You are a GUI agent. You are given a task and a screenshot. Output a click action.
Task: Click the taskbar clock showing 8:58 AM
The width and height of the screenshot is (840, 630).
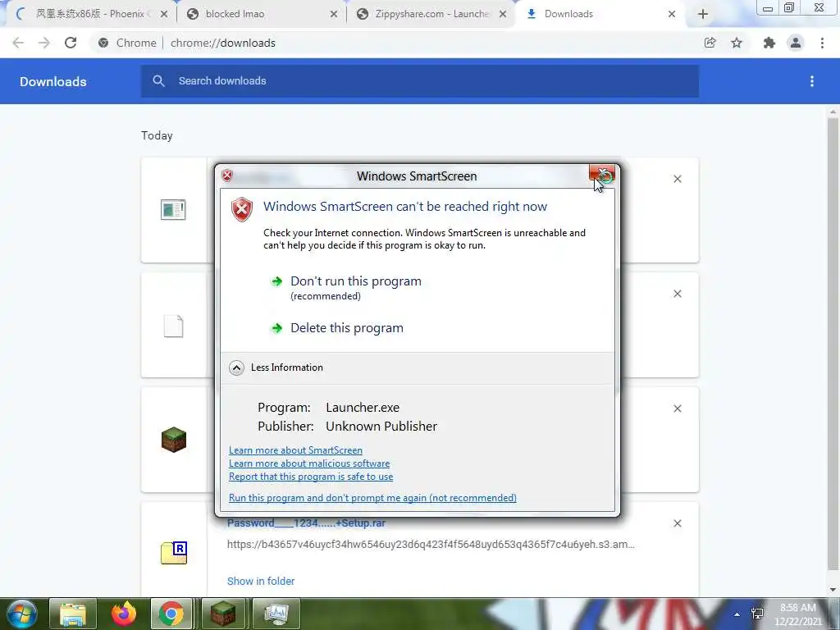click(x=797, y=614)
